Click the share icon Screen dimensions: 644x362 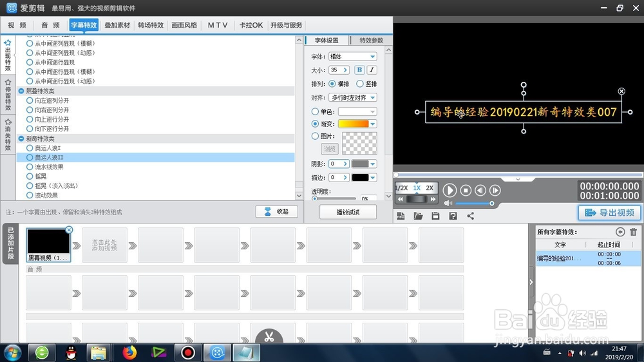click(470, 216)
